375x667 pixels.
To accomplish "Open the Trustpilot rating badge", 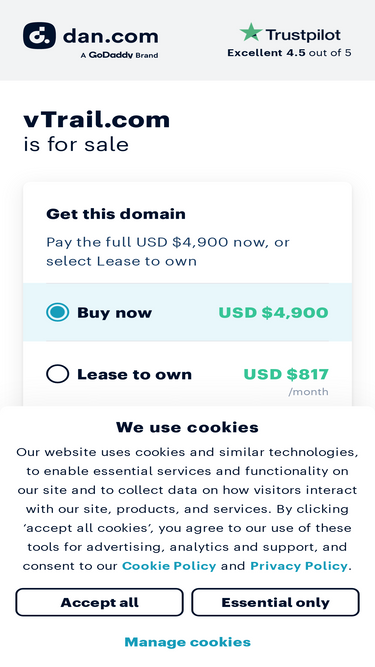I will point(289,40).
